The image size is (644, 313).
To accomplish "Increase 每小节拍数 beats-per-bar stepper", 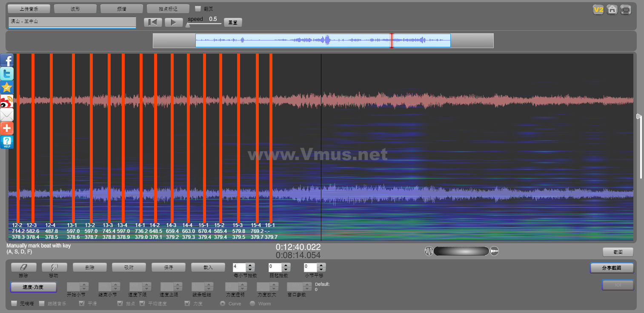I will (251, 265).
